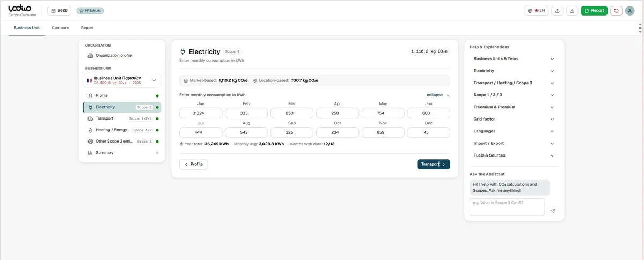Expand the Scope 1 / 2 / 3 help topic
Screen dimensions: 644x260
513,95
